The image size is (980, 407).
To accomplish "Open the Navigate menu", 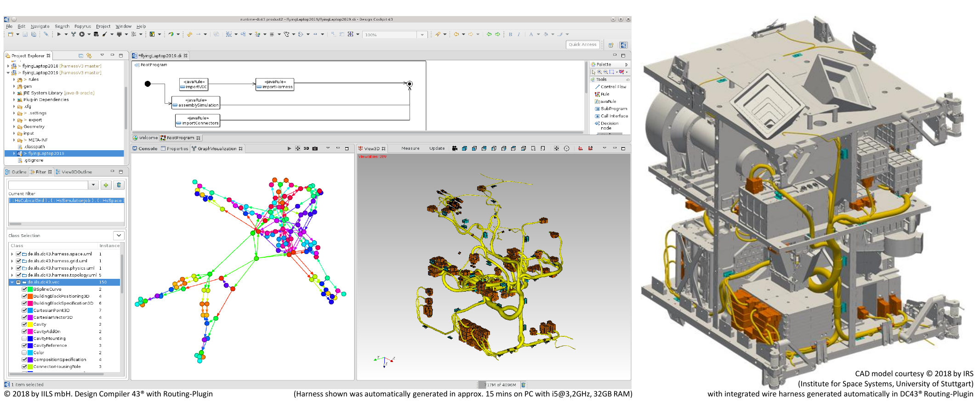I will (40, 27).
